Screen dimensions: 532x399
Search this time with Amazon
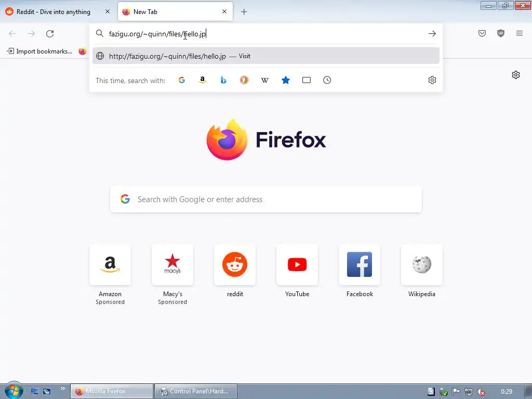click(x=203, y=80)
